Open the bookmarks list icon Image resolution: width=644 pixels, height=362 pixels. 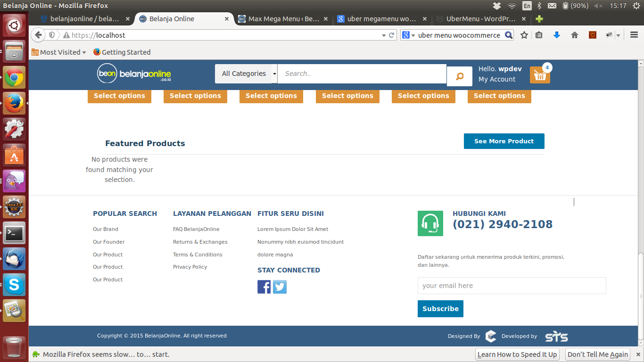tap(539, 35)
